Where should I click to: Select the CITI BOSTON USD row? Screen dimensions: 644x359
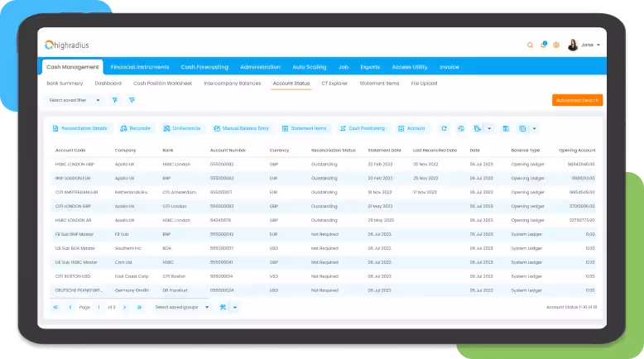tap(324, 276)
